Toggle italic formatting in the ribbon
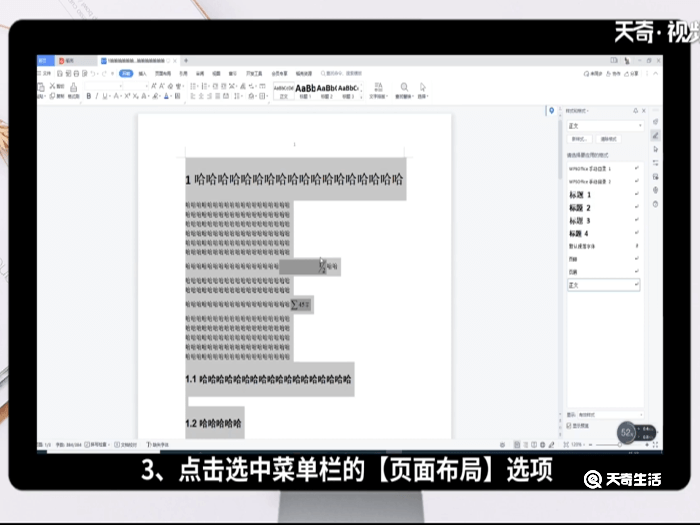The image size is (700, 525). pos(96,96)
